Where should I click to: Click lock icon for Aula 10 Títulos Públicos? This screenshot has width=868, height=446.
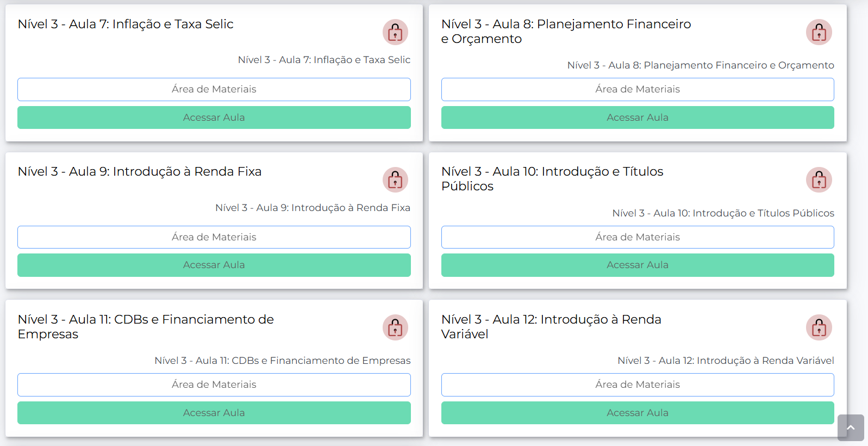819,180
